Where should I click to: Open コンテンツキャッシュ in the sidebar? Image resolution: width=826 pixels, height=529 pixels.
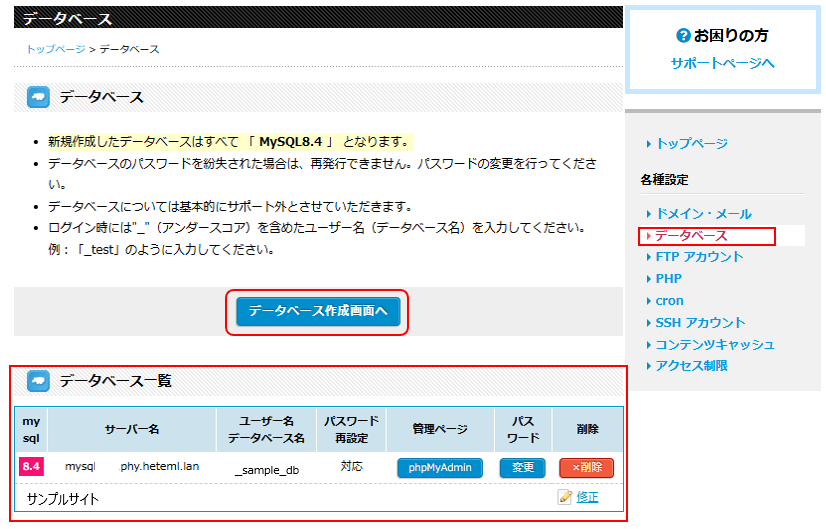point(715,345)
